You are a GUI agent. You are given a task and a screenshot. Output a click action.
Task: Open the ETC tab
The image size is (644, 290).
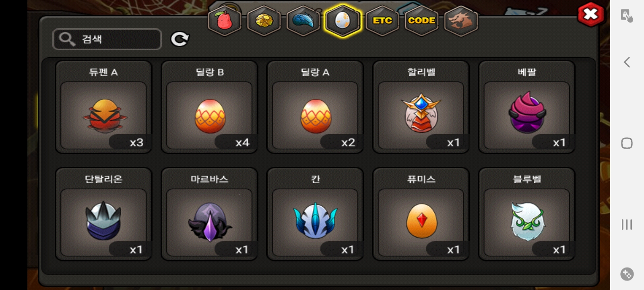(382, 21)
